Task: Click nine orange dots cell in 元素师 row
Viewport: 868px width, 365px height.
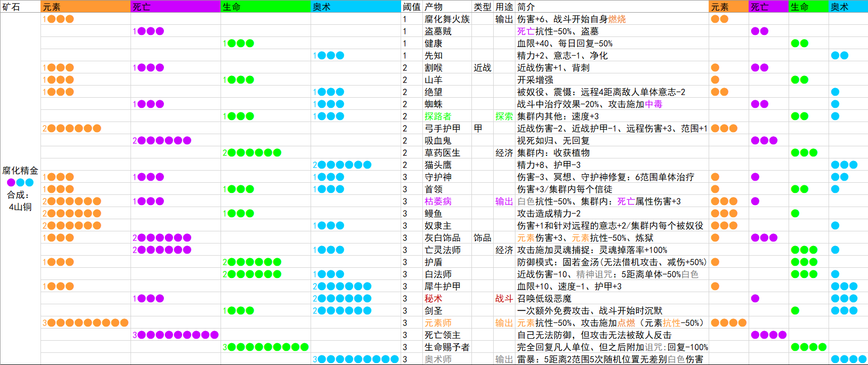Action: click(x=86, y=322)
